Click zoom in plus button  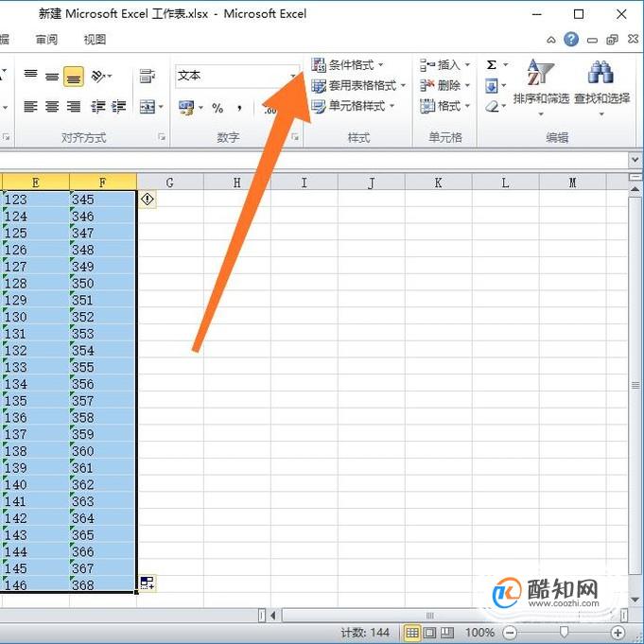pos(618,633)
